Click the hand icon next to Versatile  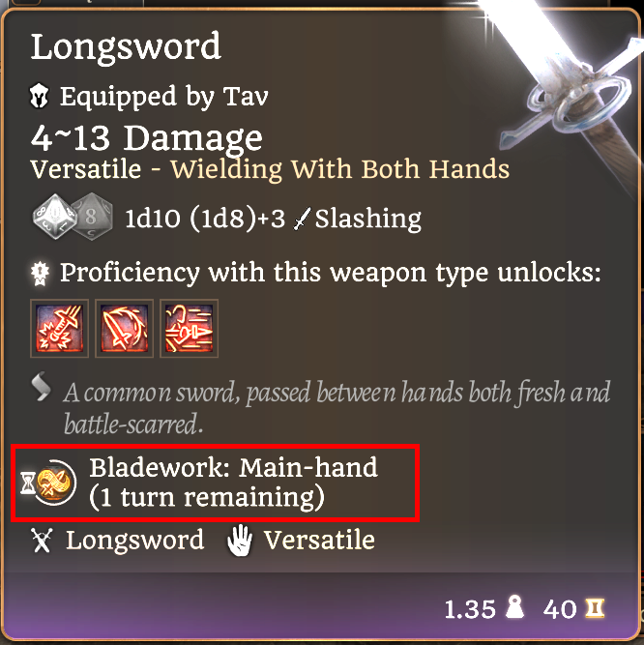[x=240, y=541]
